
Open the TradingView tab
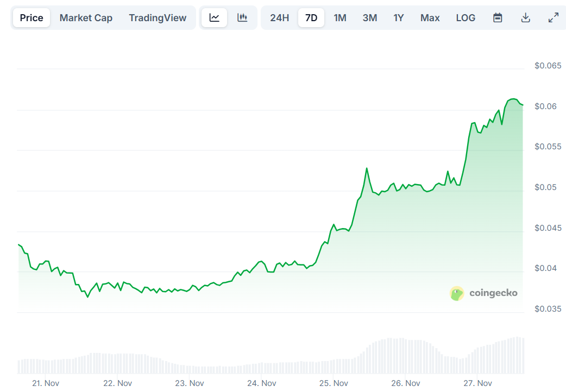click(158, 17)
